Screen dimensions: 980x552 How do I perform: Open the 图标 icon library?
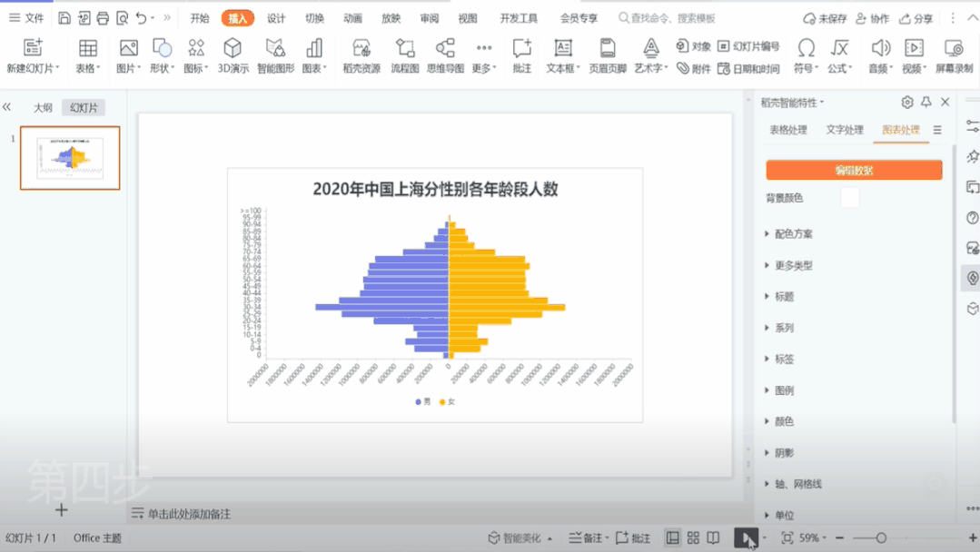click(x=196, y=48)
